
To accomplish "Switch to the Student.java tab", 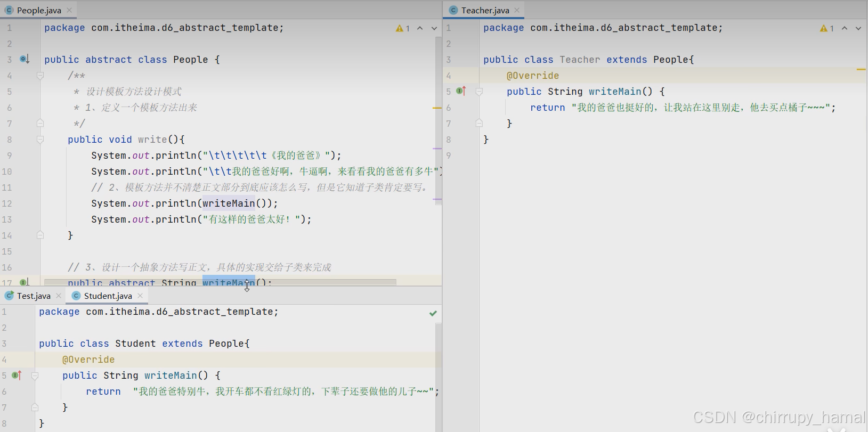I will tap(108, 296).
